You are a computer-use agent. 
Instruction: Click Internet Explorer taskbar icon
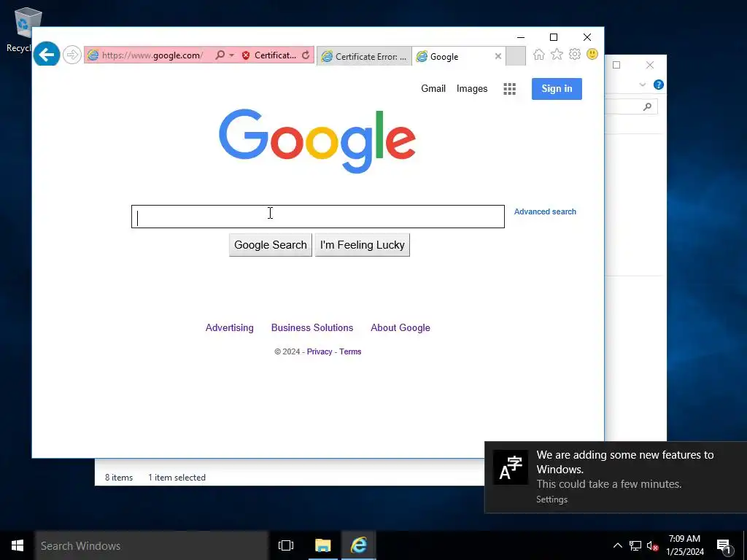coord(359,545)
